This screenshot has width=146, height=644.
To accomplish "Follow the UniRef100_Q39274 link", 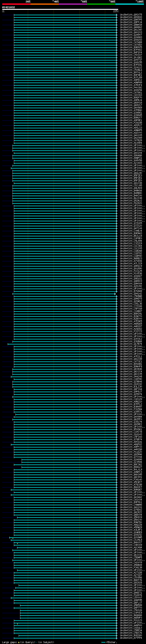I will 131,422.
